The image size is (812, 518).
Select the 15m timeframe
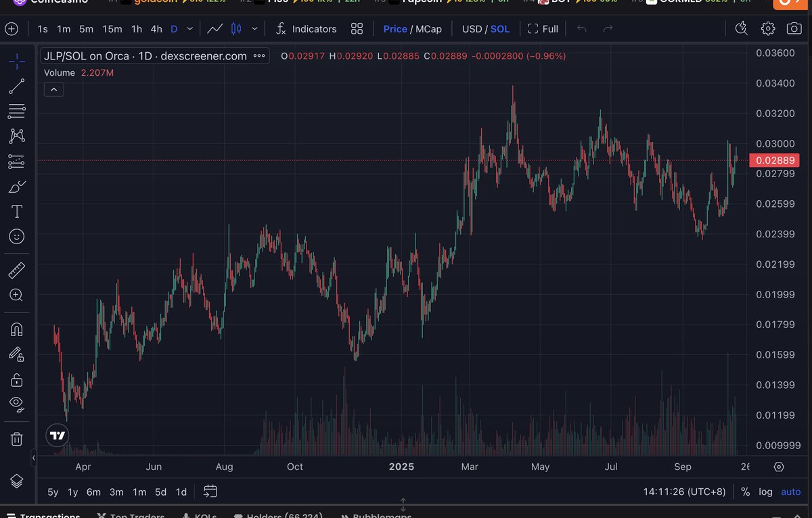point(112,29)
